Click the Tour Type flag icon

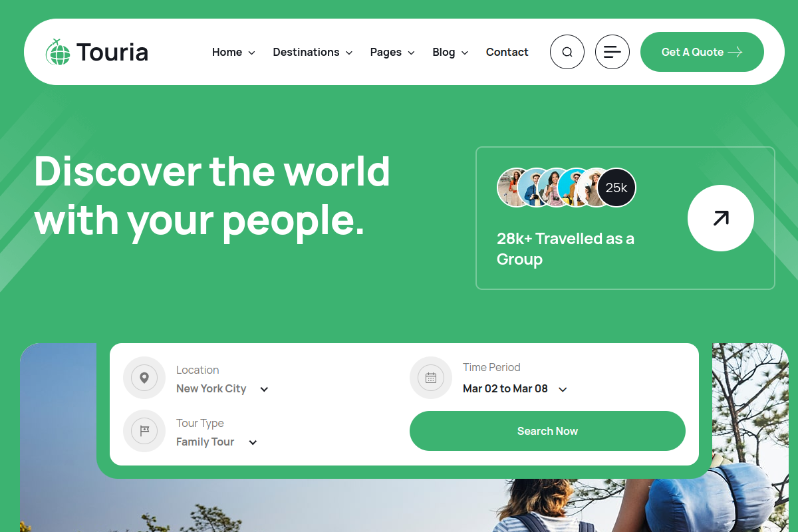pyautogui.click(x=144, y=431)
